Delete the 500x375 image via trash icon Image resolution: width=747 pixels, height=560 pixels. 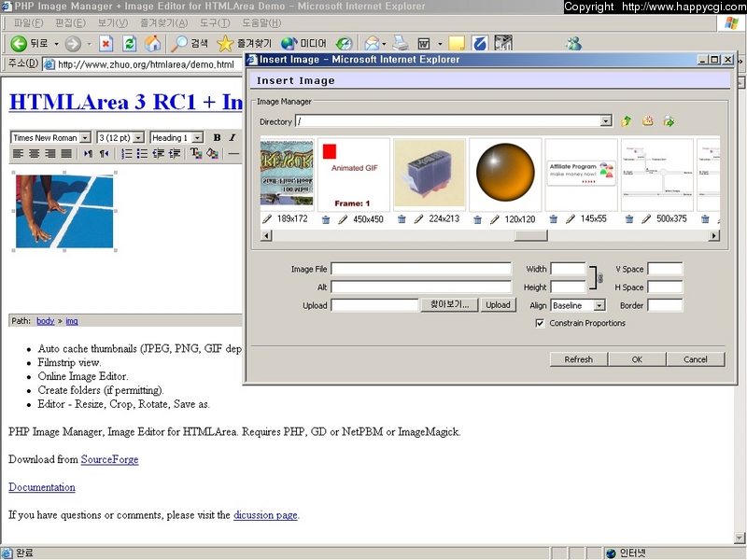coord(628,219)
